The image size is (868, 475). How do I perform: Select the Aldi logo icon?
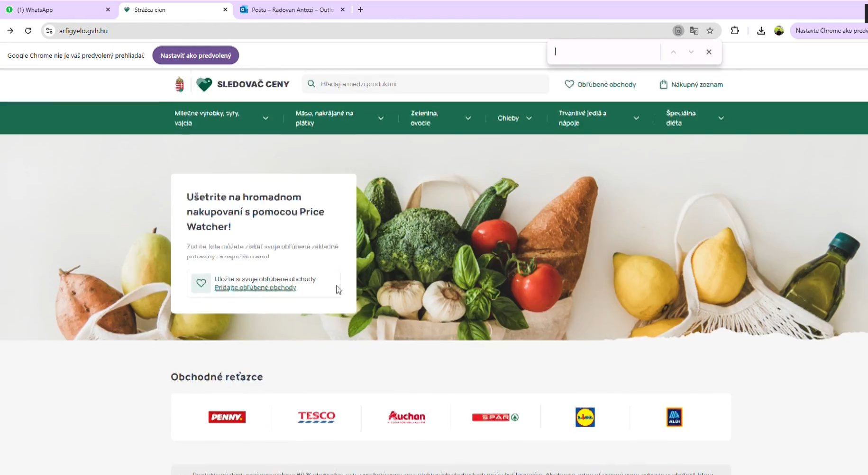pos(674,417)
